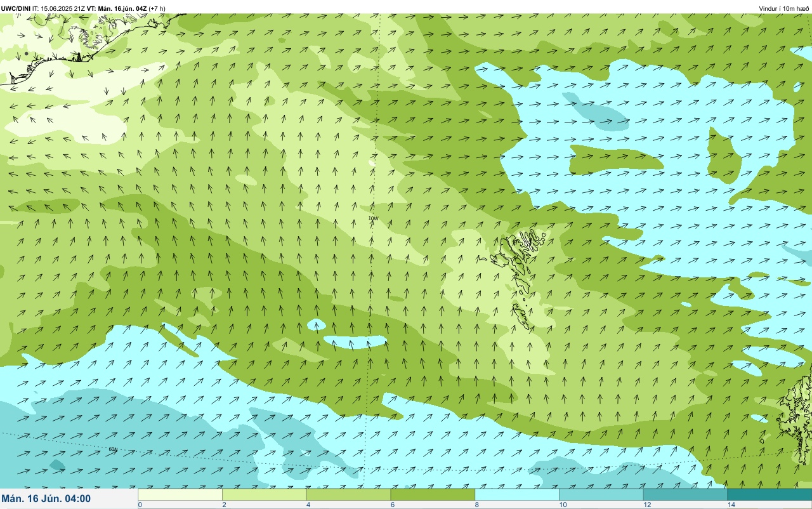
Task: Click the legend value '2'
Action: coord(224,505)
